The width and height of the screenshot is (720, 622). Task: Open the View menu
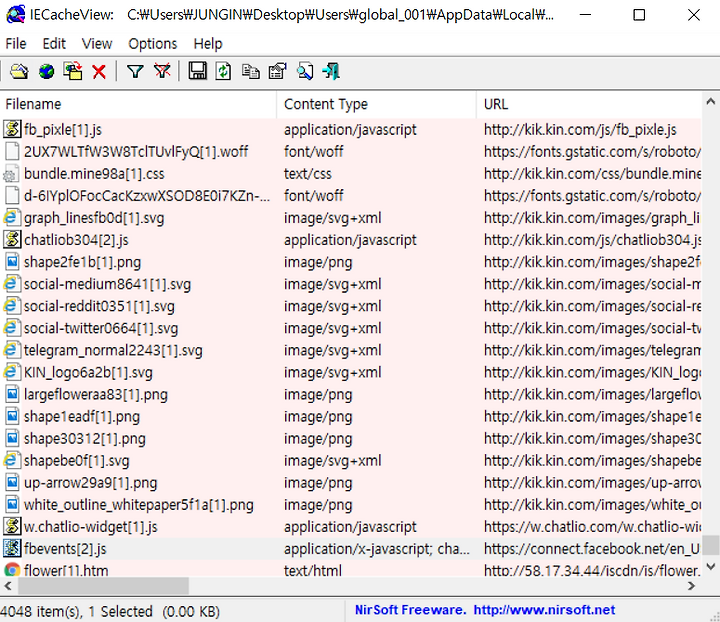(97, 44)
